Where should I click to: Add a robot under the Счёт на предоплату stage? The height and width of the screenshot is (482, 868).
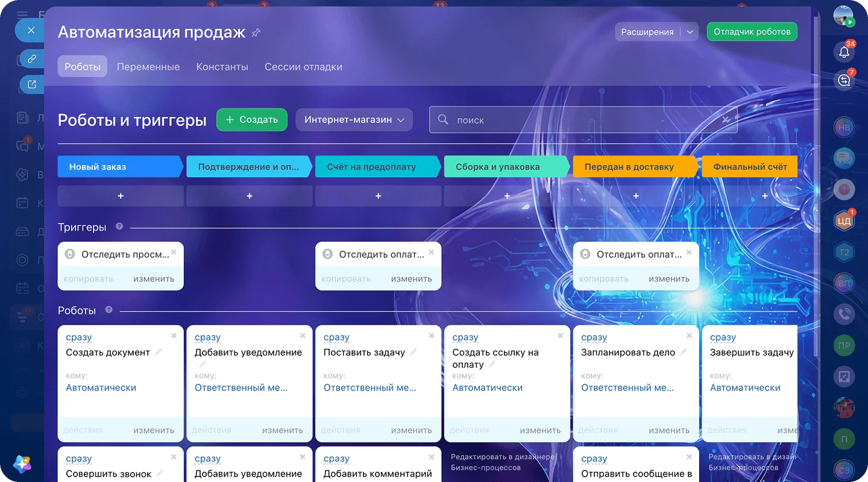pos(379,196)
